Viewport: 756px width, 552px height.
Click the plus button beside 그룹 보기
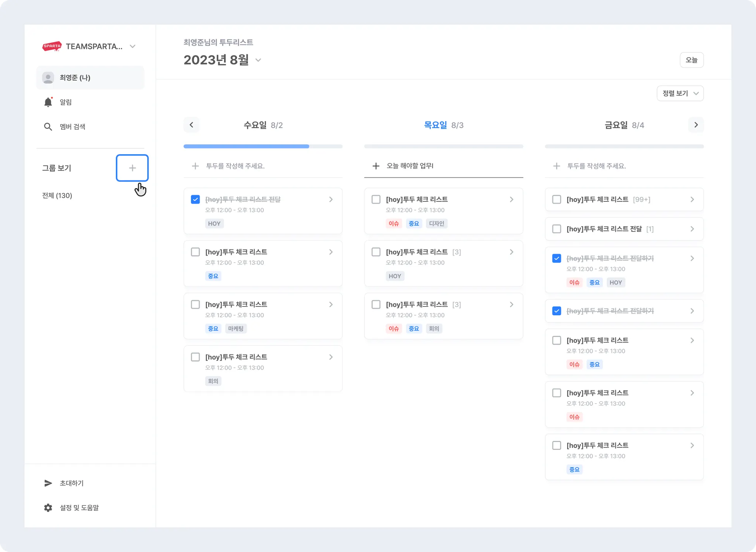tap(132, 168)
